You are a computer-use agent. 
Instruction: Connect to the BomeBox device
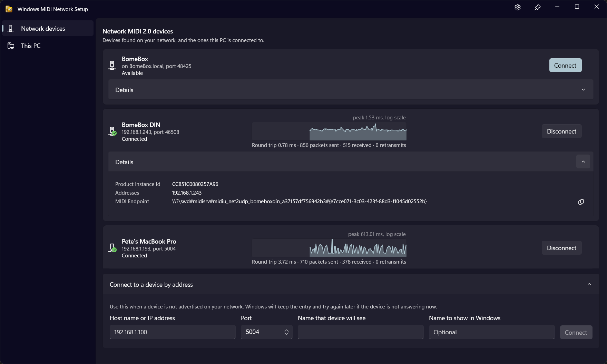click(x=565, y=65)
